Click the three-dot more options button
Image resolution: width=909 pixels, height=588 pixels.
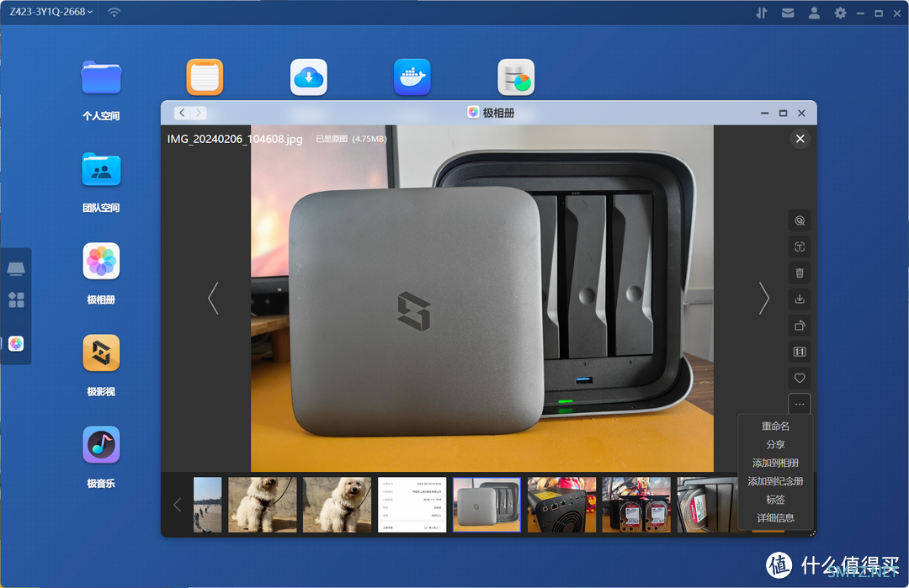coord(800,404)
